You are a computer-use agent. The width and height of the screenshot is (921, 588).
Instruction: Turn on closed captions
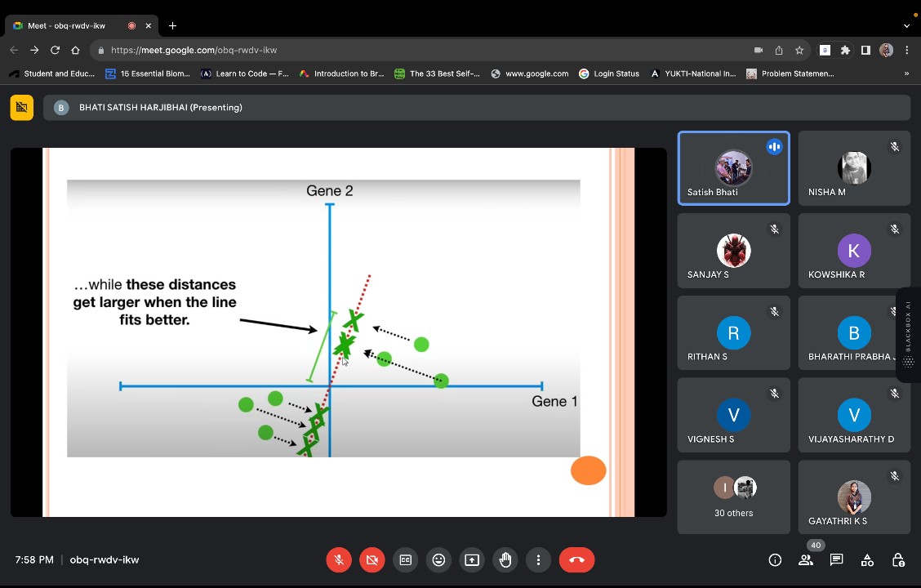pos(405,560)
